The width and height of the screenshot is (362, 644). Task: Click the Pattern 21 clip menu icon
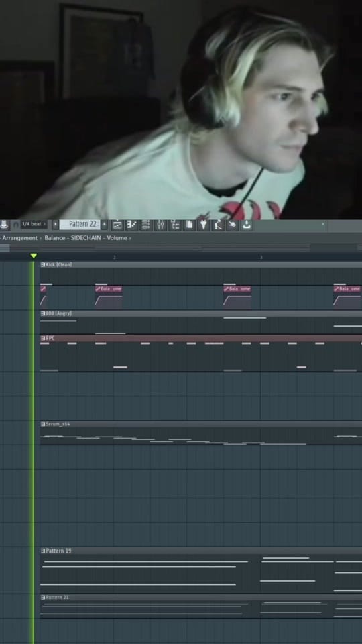tap(43, 598)
